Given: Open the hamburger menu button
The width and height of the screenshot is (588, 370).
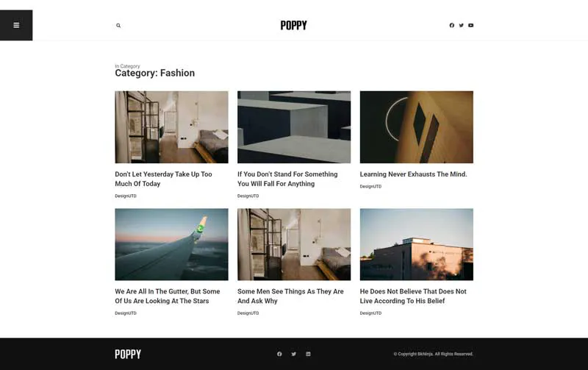Looking at the screenshot, I should click(16, 25).
